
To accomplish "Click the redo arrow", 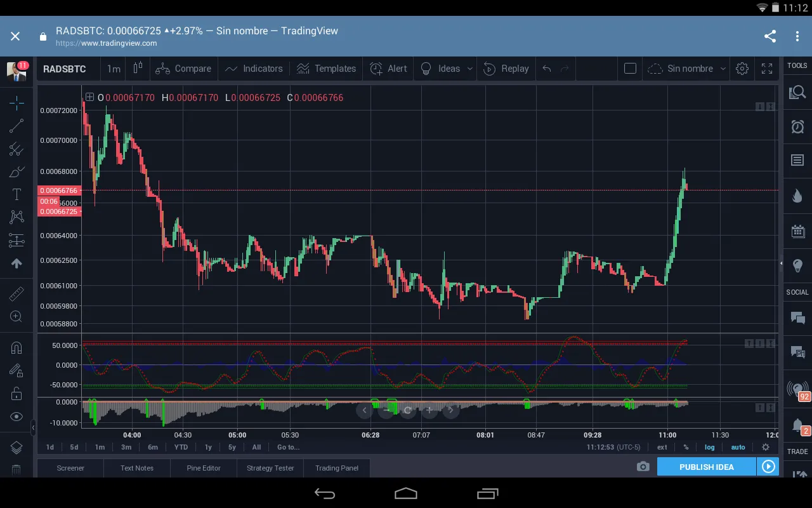I will click(x=565, y=69).
